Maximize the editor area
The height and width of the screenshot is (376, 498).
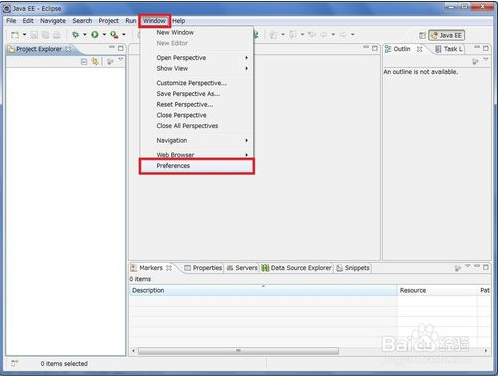(375, 48)
